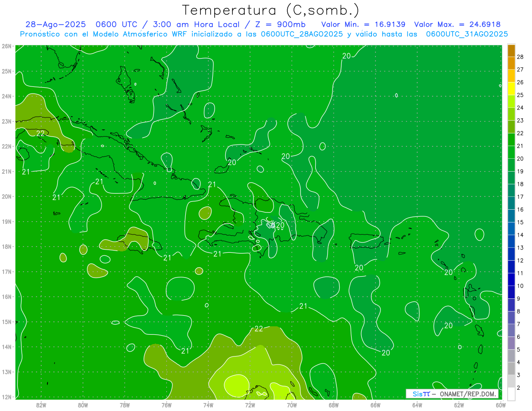Viewport: 532px width, 411px height.
Task: Click the 62W longitude axis label
Action: (459, 405)
